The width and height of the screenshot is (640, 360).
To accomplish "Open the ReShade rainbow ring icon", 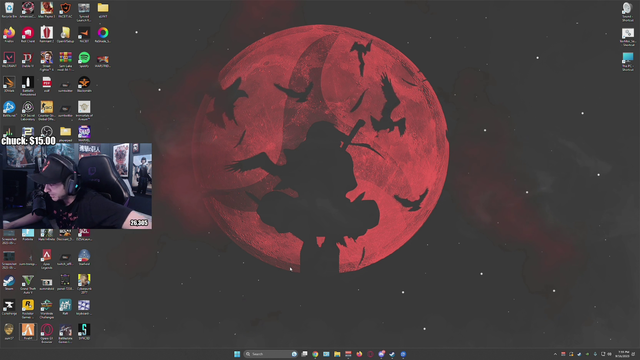I will [103, 35].
